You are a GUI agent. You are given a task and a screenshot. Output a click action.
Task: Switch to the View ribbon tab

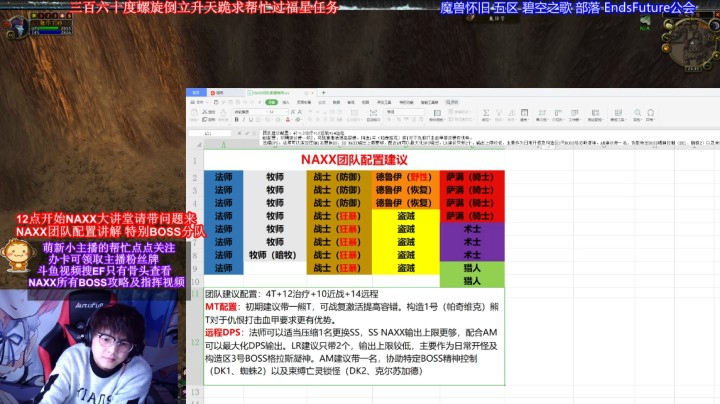pos(366,102)
